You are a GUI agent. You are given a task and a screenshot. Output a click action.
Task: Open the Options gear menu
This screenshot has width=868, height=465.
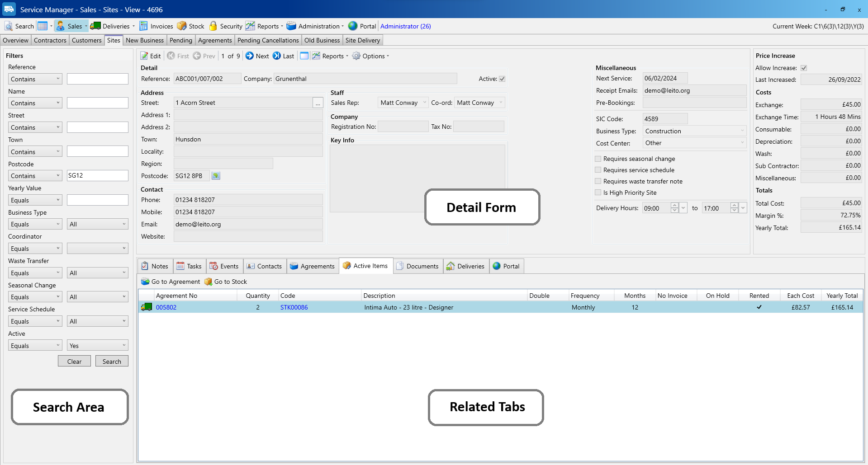coord(356,56)
